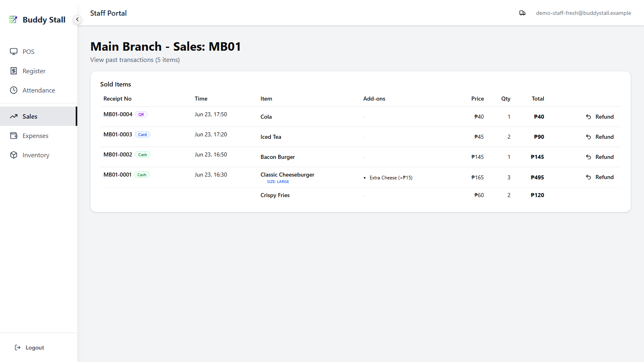Refund the Cola sale MB01-0004
Image resolution: width=644 pixels, height=362 pixels.
point(600,117)
